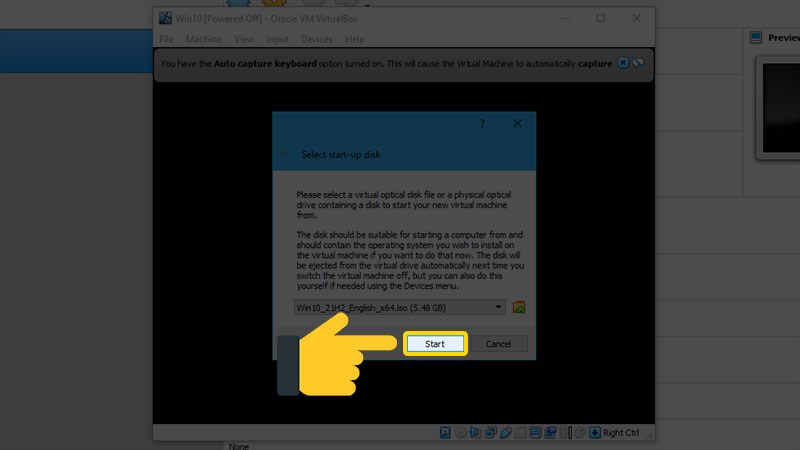Click the audio status icon
This screenshot has width=800, height=450.
point(475,433)
